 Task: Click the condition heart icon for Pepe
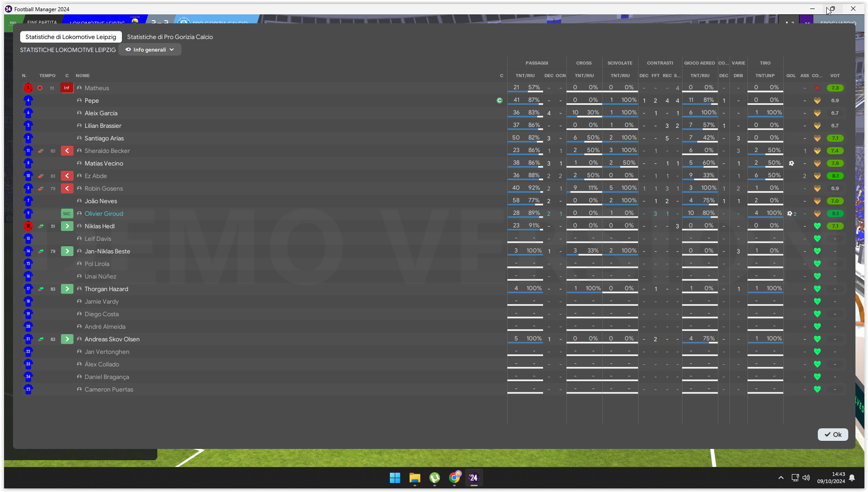817,100
